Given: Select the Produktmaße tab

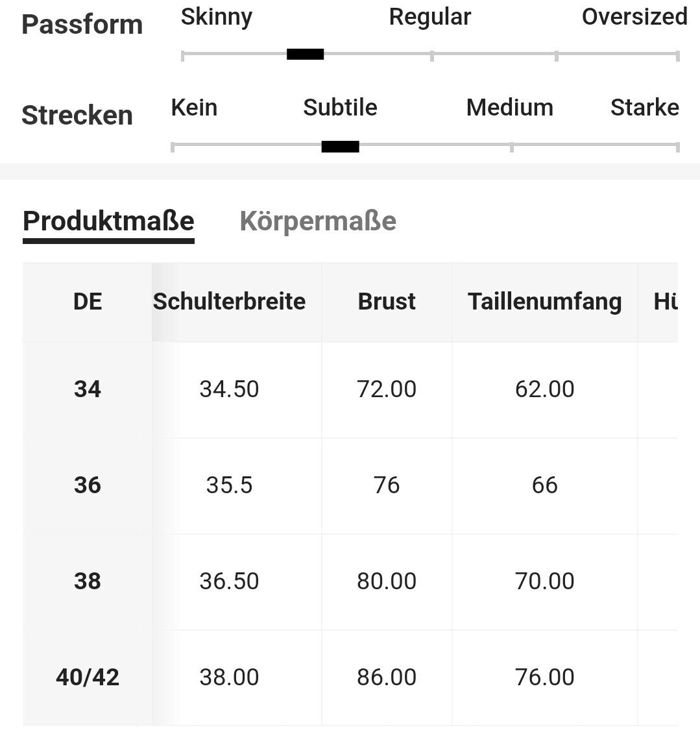Looking at the screenshot, I should (x=108, y=221).
